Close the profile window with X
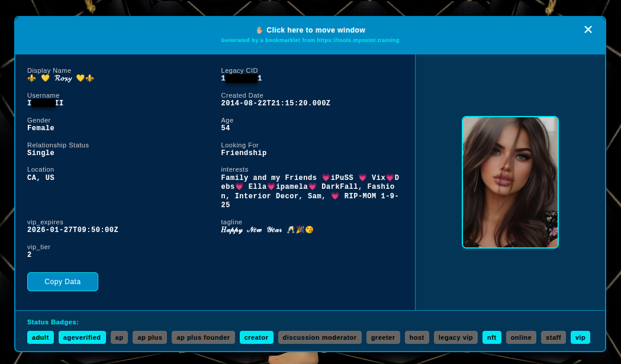This screenshot has height=364, width=621. 588,30
